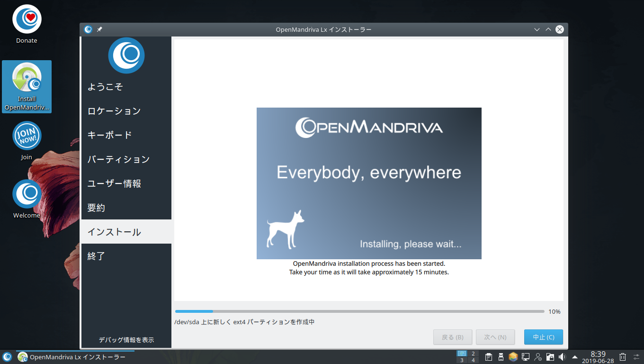Open the Welcome desktop icon
Screen dimensions: 644x364
(x=27, y=199)
